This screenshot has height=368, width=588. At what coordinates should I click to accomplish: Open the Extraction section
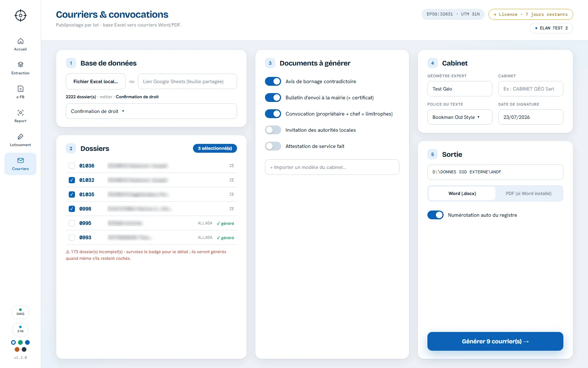pos(21,68)
